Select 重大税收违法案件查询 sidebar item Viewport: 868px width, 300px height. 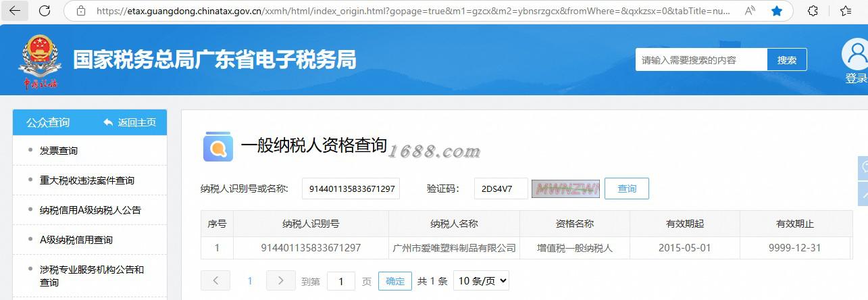[x=87, y=180]
